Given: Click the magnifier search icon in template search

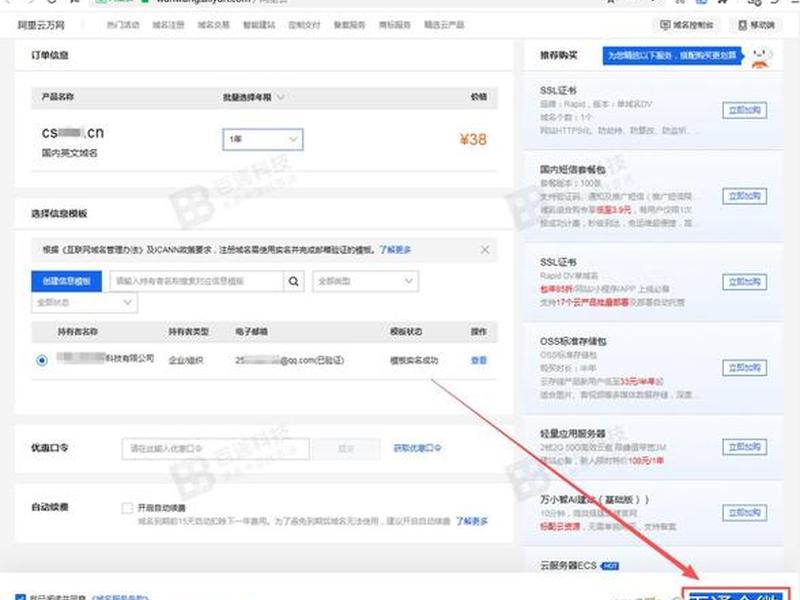Looking at the screenshot, I should [x=293, y=281].
